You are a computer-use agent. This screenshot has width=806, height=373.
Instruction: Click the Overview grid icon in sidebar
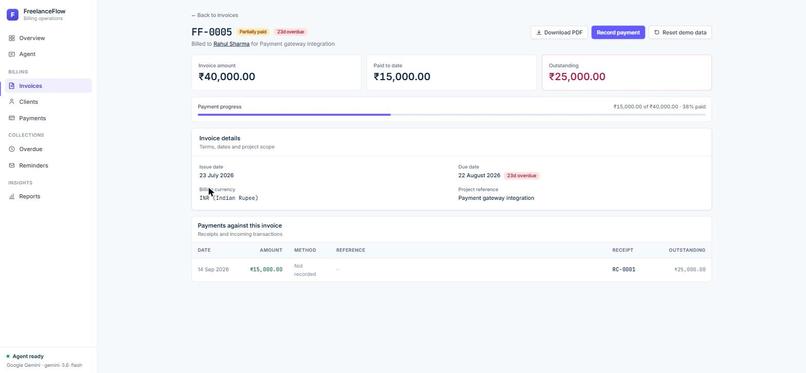(12, 38)
